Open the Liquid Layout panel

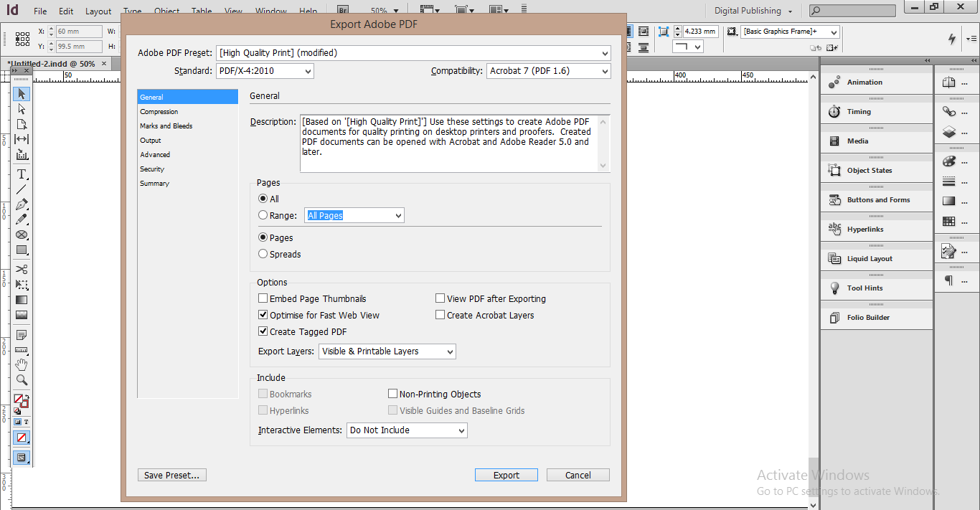(876, 259)
